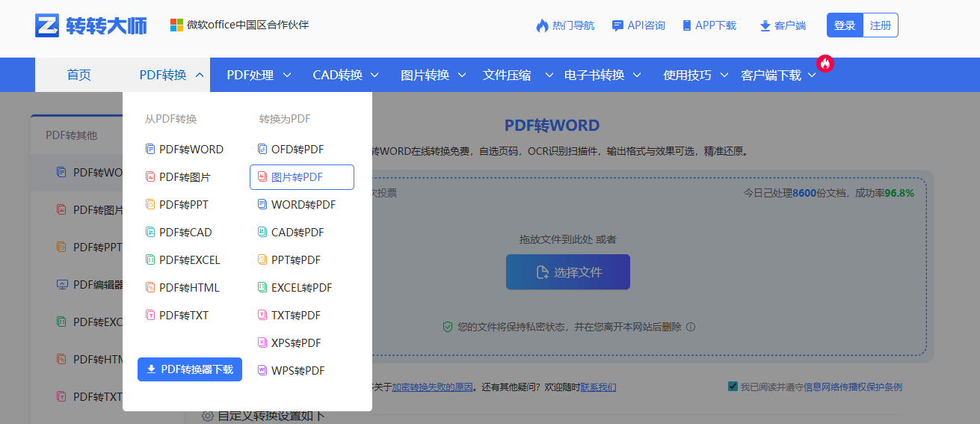Click the 转转大师 logo icon
This screenshot has width=980, height=424.
click(x=46, y=25)
